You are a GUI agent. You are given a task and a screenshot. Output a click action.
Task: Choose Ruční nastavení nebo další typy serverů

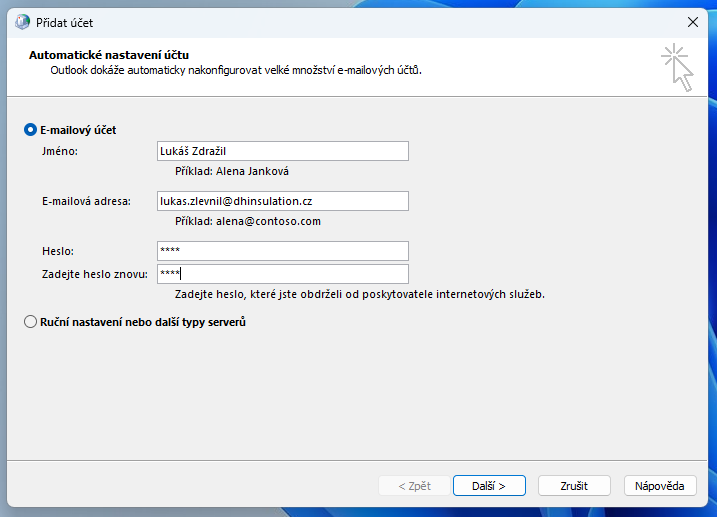click(30, 322)
